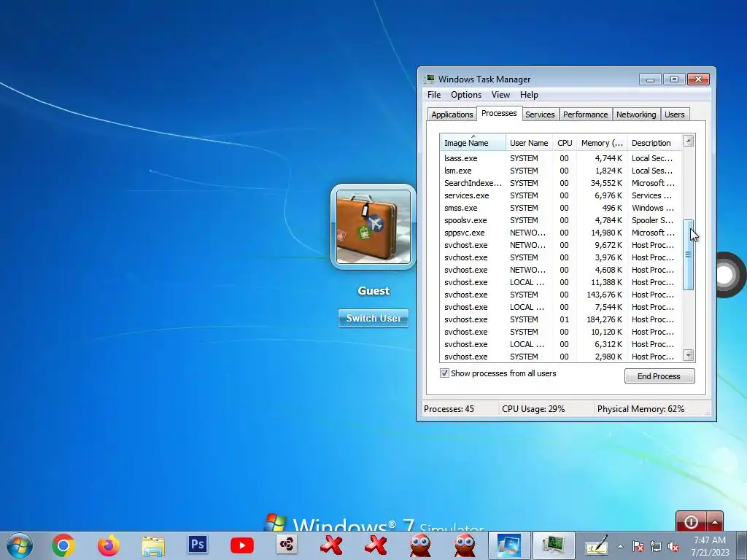Select svchost.exe using 11,388 K memory
747x560 pixels.
[561, 282]
